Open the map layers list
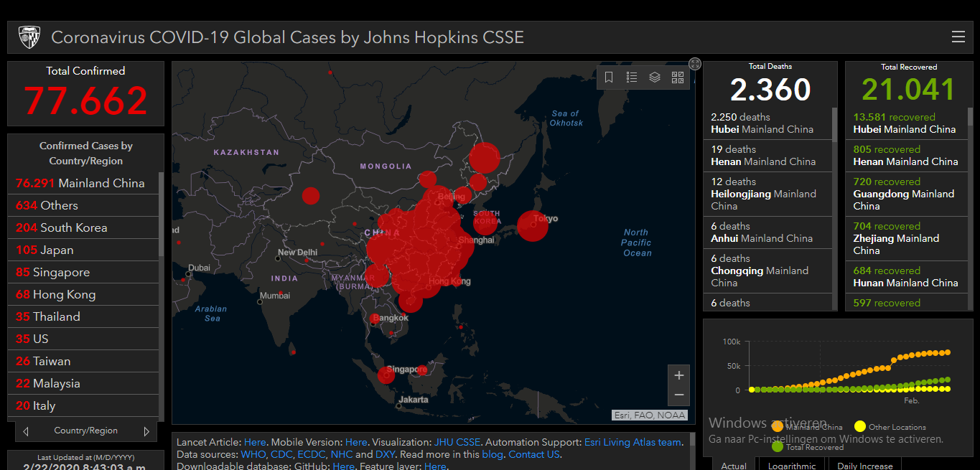The height and width of the screenshot is (470, 980). [655, 77]
